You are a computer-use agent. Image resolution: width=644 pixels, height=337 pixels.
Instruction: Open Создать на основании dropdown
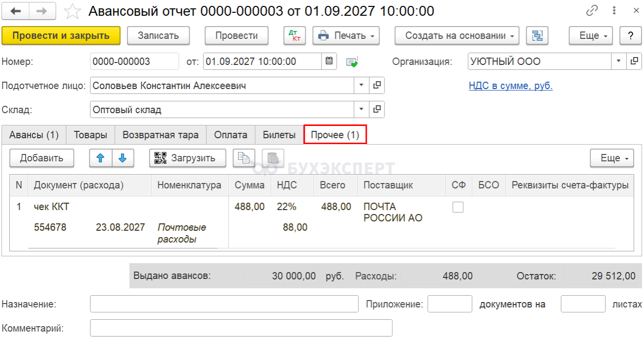tap(457, 35)
